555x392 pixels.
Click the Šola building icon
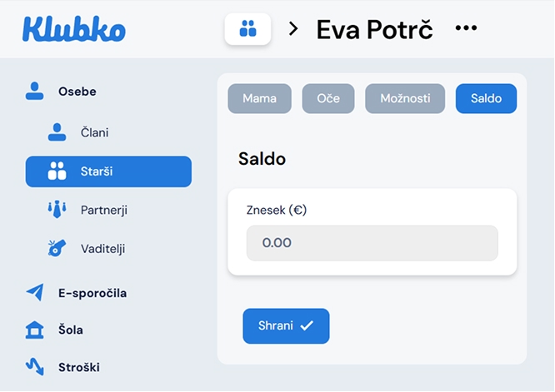34,330
